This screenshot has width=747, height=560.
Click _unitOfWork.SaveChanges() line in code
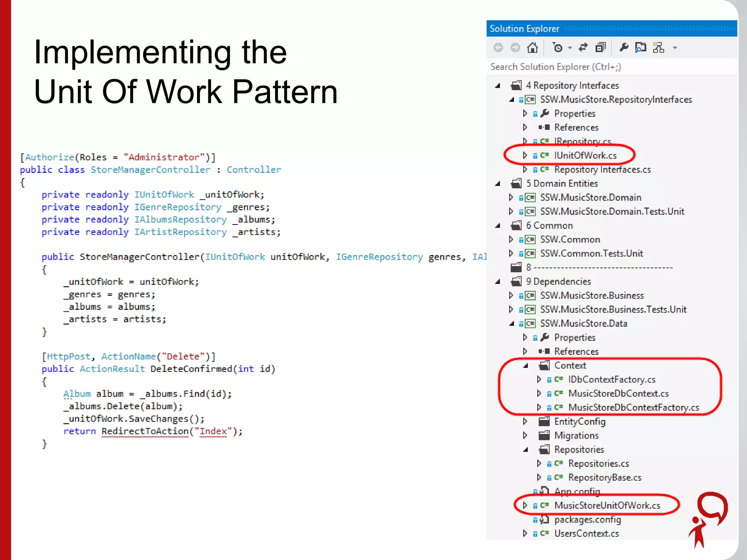coord(134,419)
